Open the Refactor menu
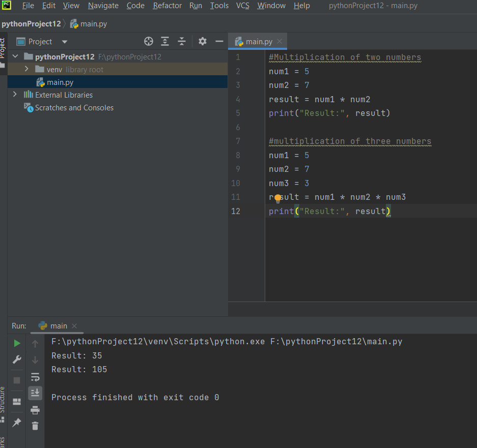This screenshot has height=448, width=477. pyautogui.click(x=167, y=6)
